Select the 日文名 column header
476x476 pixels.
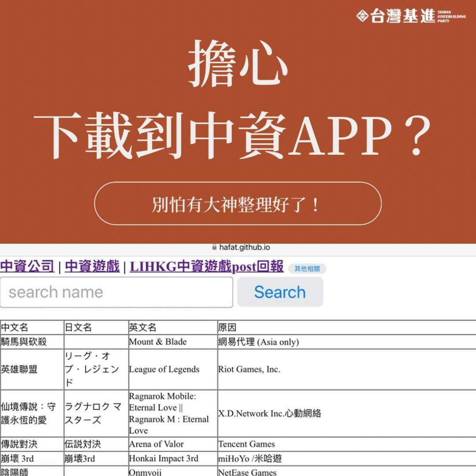(x=96, y=327)
